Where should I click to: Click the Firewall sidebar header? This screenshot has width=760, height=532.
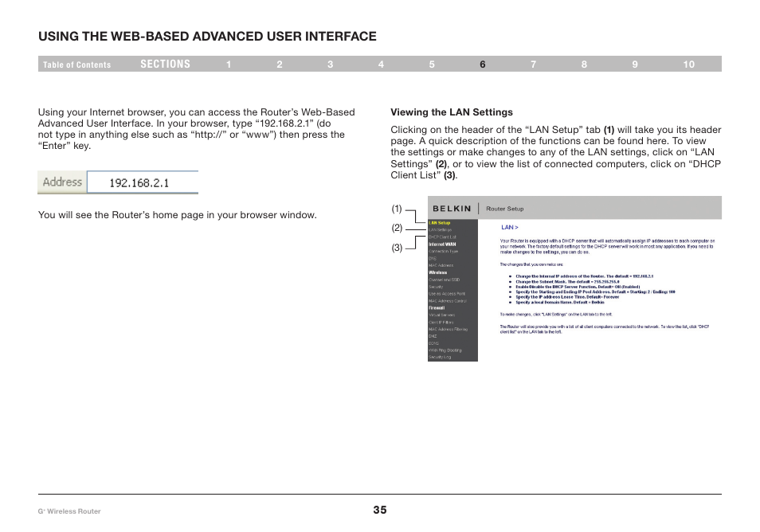click(437, 308)
